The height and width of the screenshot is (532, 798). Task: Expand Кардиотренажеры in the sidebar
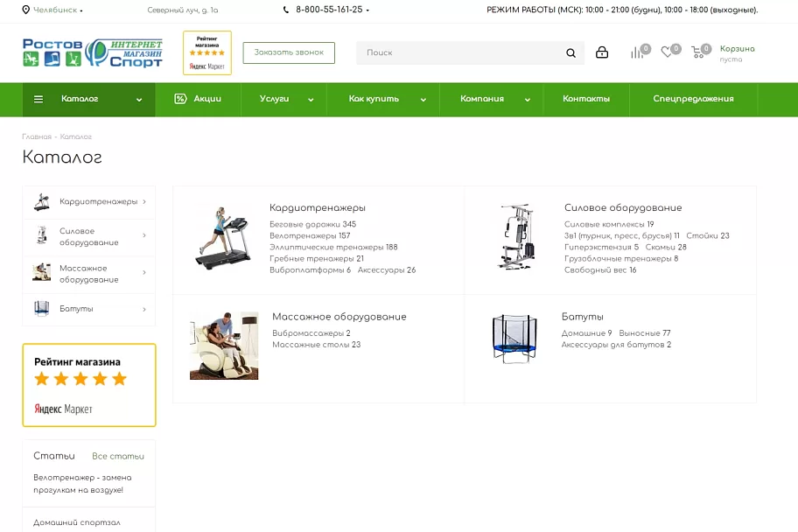89,201
